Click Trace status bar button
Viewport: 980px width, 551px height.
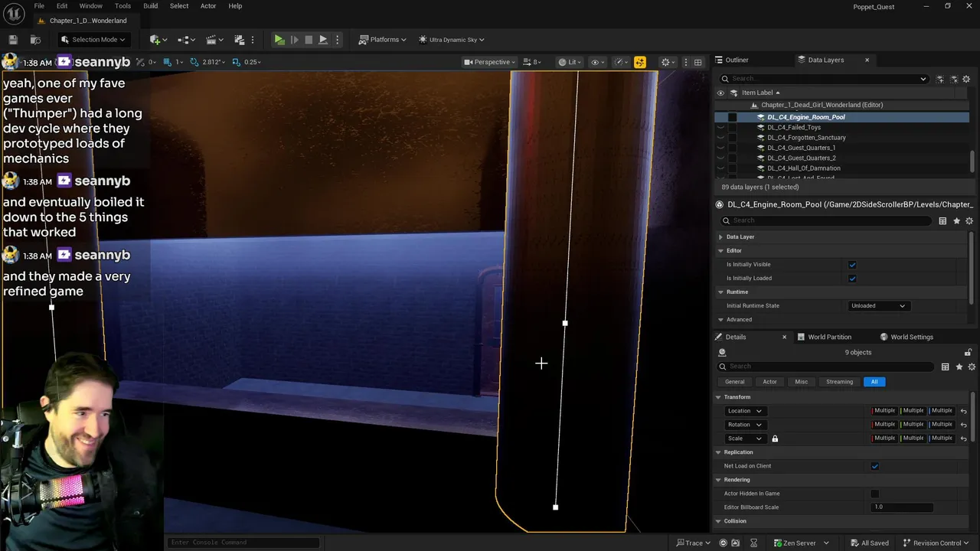pos(694,543)
